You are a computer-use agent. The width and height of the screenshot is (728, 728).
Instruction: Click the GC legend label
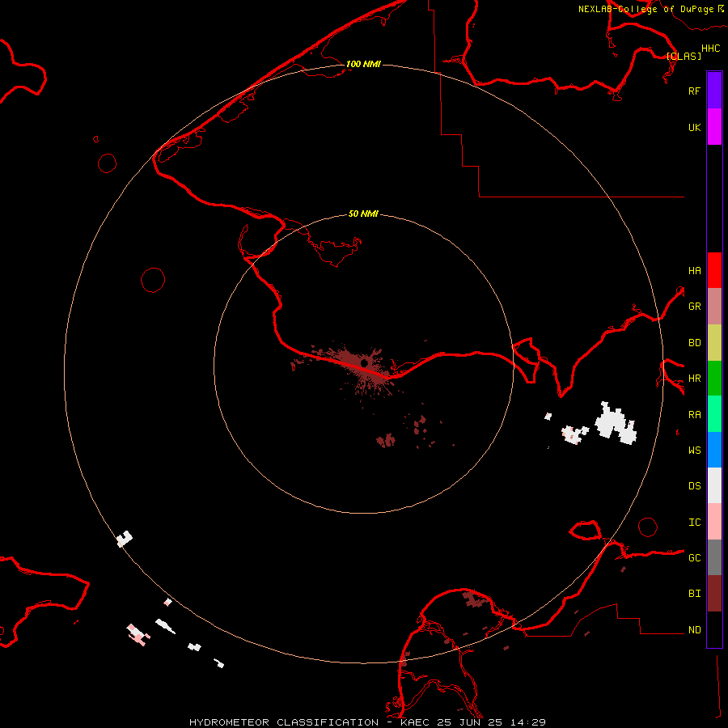(694, 558)
